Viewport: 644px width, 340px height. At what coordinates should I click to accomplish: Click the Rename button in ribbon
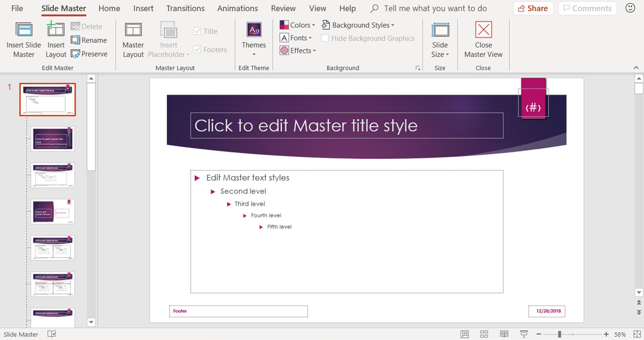tap(89, 40)
